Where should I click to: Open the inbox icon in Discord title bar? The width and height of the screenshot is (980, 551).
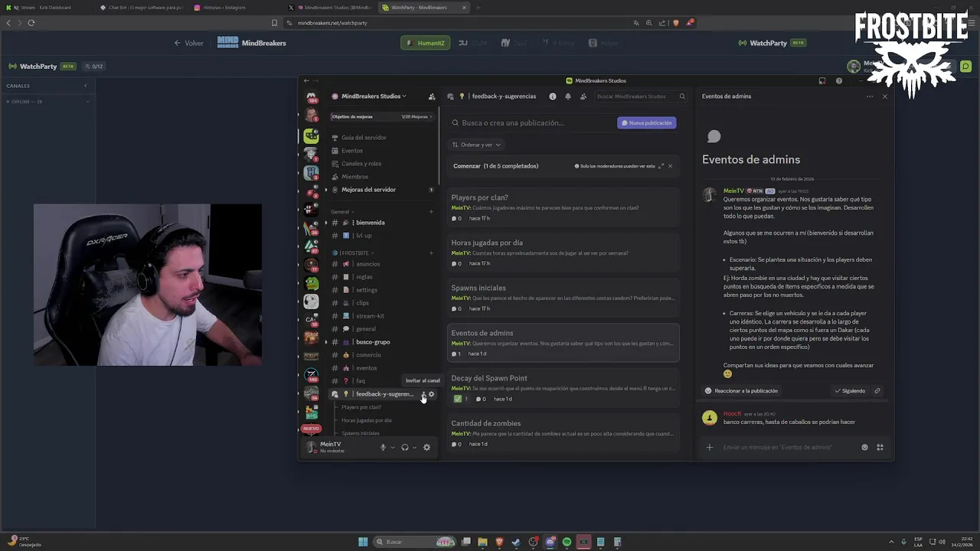822,80
